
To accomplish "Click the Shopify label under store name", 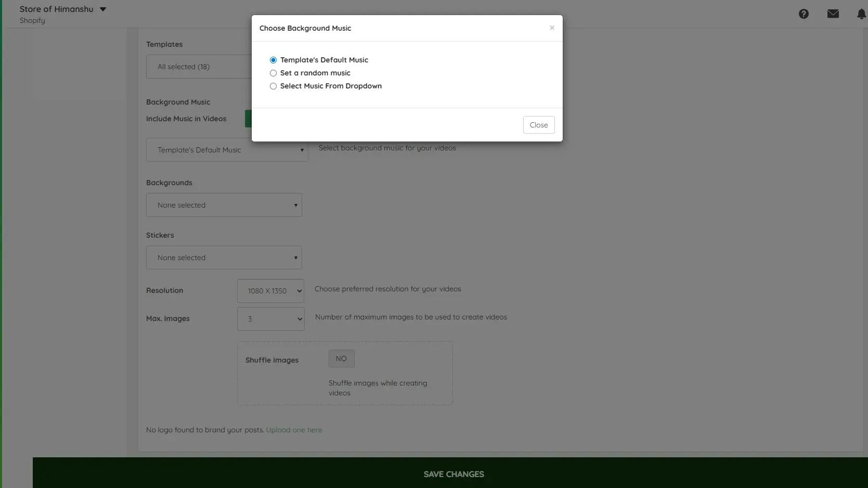I will pyautogui.click(x=32, y=20).
